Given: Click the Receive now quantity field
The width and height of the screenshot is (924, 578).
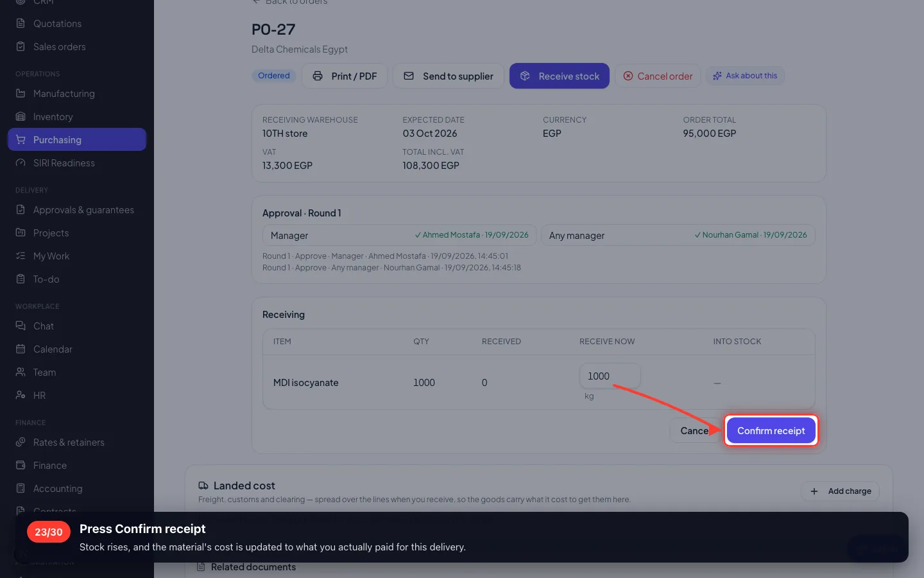Looking at the screenshot, I should [x=610, y=376].
